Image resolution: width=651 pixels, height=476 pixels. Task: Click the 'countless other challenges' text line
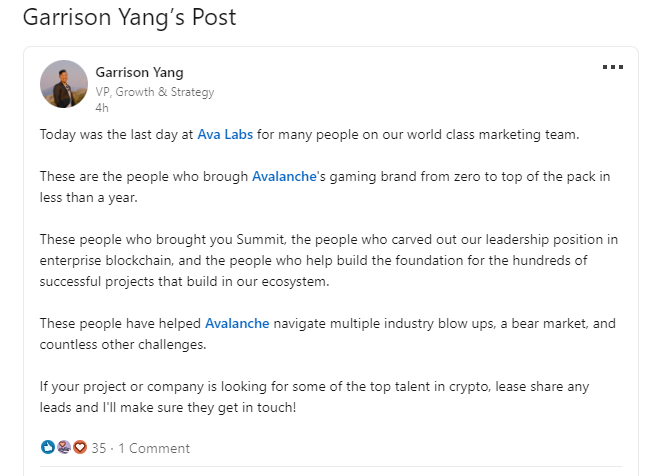pos(123,344)
